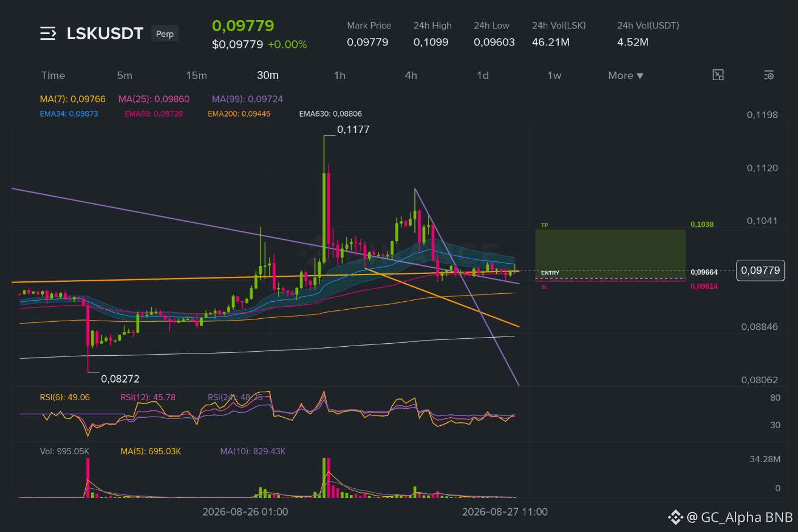
Task: Switch to the 1d timeframe
Action: pos(483,76)
